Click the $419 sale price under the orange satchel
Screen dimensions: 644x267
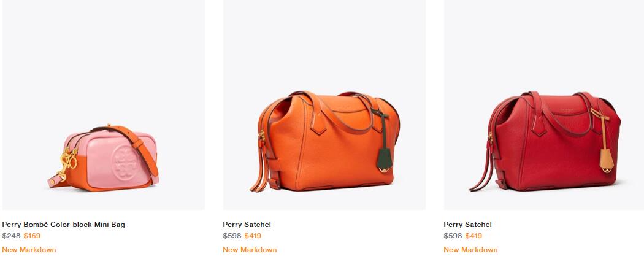[x=253, y=236]
